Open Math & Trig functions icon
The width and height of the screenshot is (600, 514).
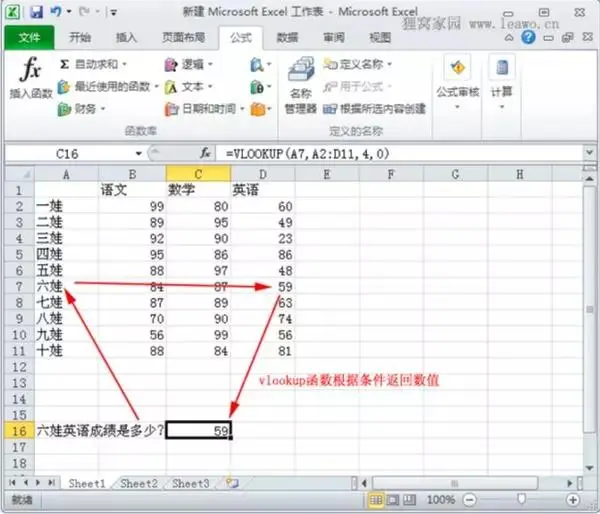(257, 87)
